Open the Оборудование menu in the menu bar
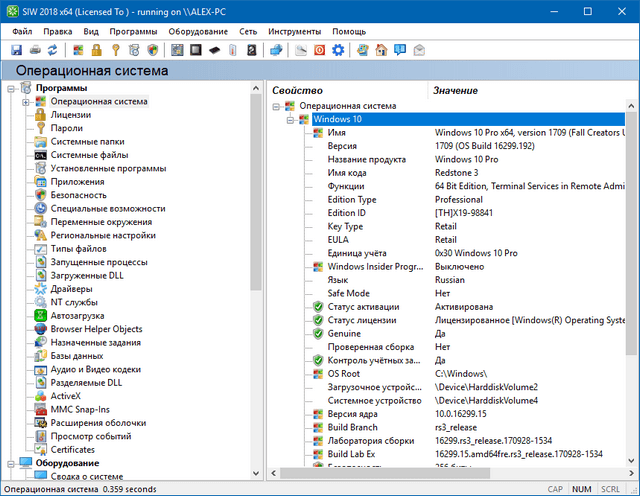640x496 pixels. [x=198, y=31]
